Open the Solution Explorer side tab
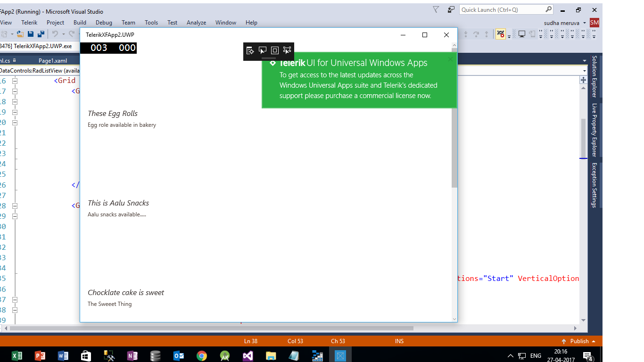Screen dimensions: 644x362 click(x=594, y=76)
